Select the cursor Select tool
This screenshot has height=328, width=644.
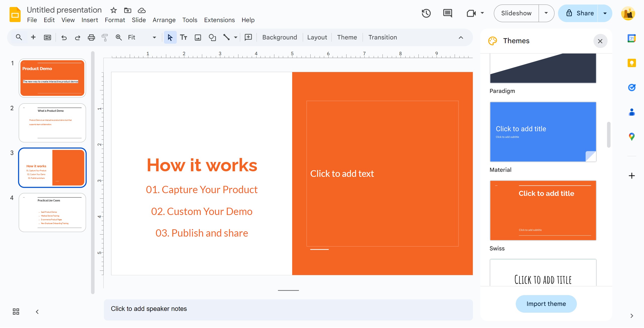click(170, 37)
